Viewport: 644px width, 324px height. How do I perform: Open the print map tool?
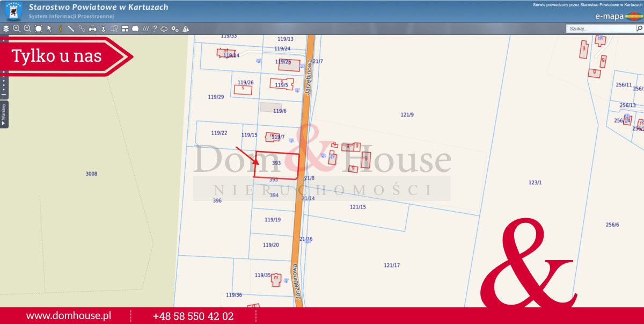coord(92,28)
